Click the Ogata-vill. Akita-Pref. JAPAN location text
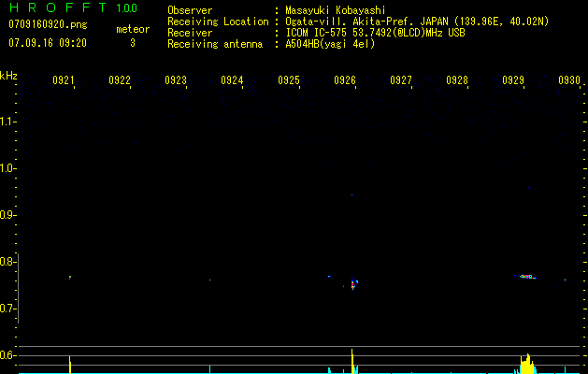The width and height of the screenshot is (588, 374). point(417,22)
